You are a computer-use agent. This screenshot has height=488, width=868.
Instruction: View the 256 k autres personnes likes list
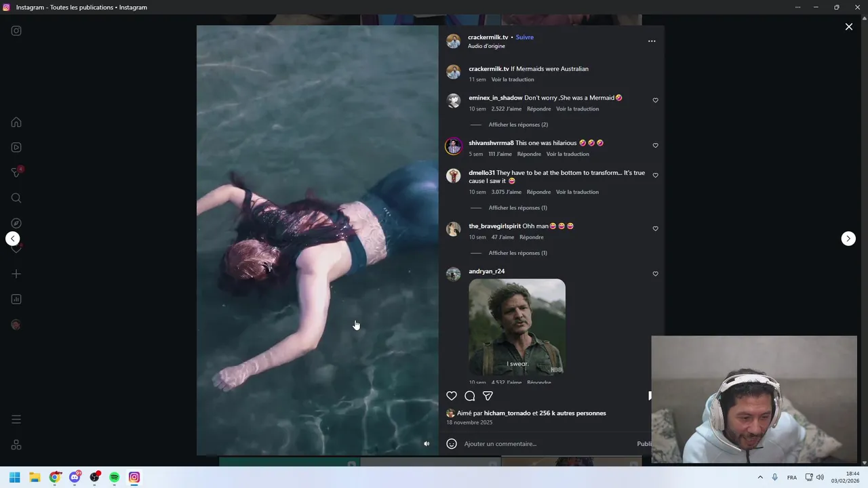pyautogui.click(x=572, y=413)
